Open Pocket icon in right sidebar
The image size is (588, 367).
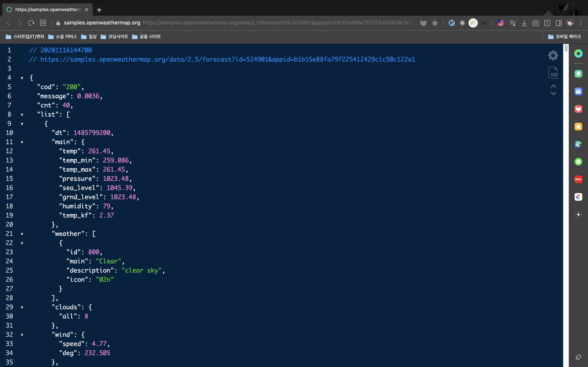(578, 109)
